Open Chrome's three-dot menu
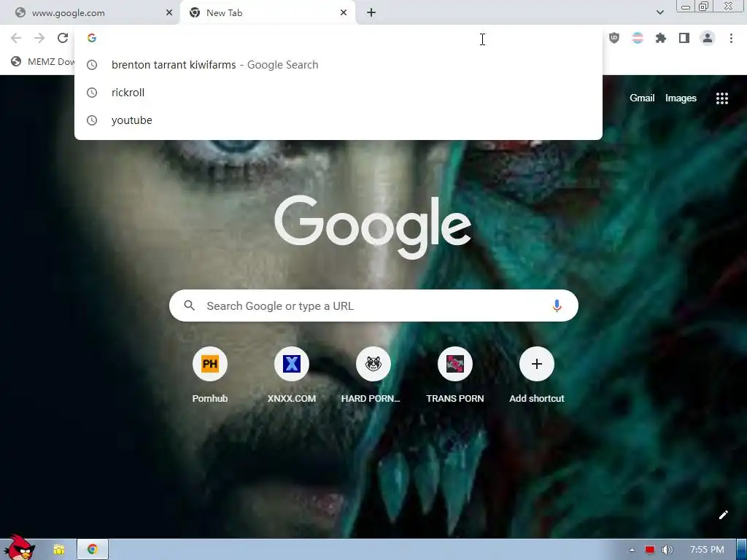Viewport: 747px width, 560px height. coord(731,38)
